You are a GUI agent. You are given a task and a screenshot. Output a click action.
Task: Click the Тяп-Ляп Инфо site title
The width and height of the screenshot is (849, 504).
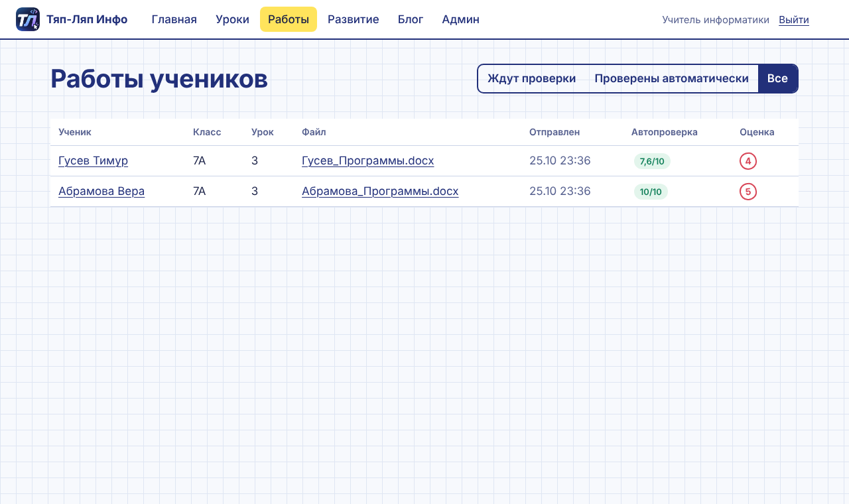point(87,19)
